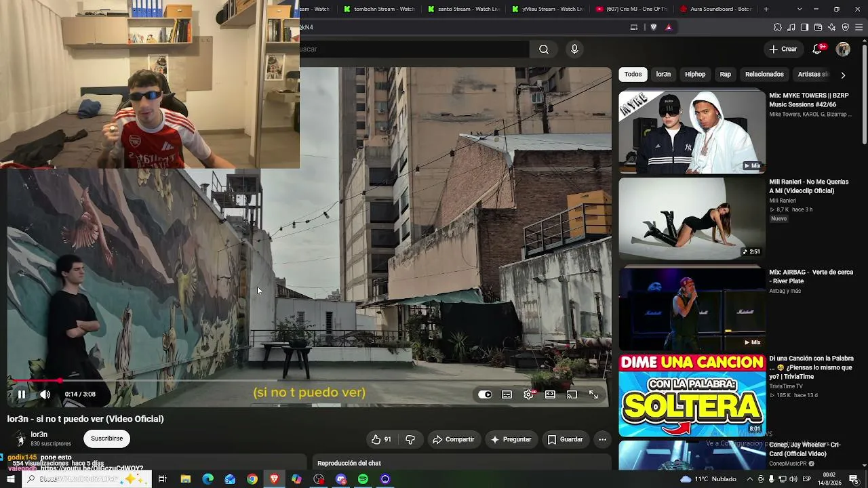The width and height of the screenshot is (868, 488).
Task: Open YouTube notifications bell
Action: [818, 49]
